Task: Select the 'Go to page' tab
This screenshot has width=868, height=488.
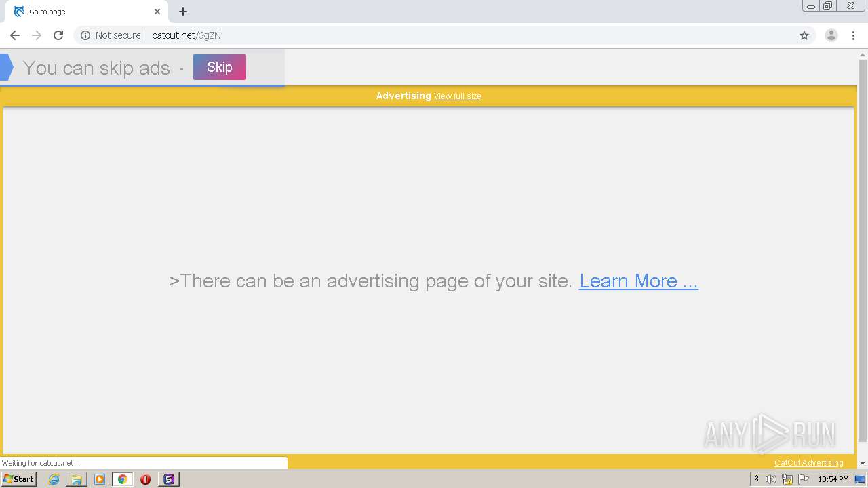Action: (x=87, y=12)
